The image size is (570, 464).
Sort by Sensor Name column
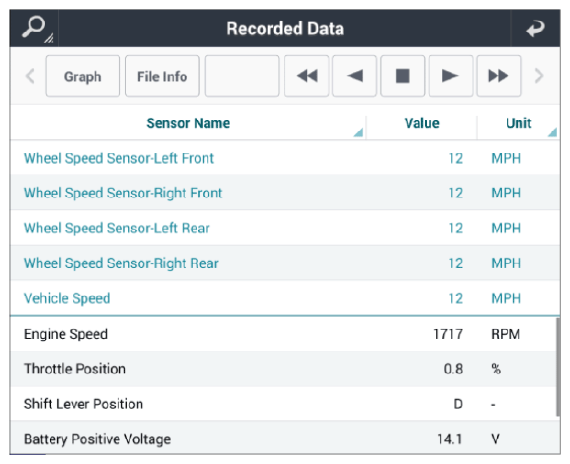point(188,123)
